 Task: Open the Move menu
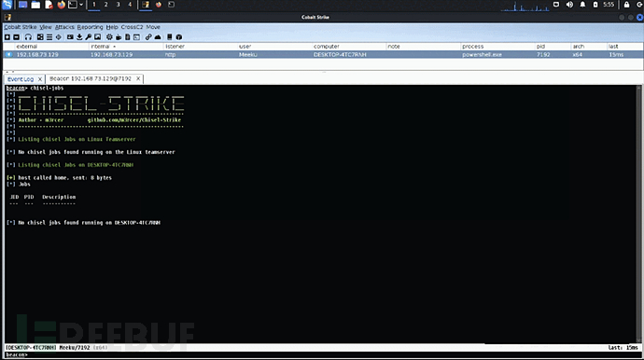(153, 27)
